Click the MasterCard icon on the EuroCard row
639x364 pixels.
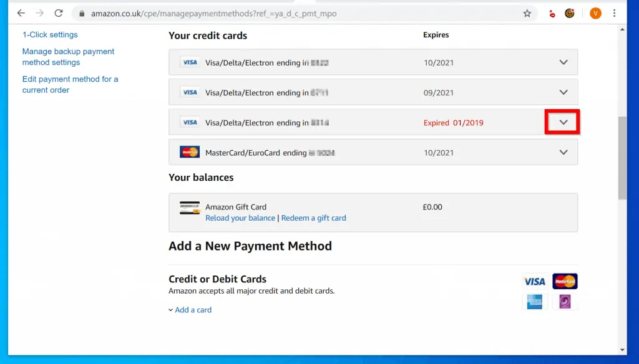tap(189, 151)
